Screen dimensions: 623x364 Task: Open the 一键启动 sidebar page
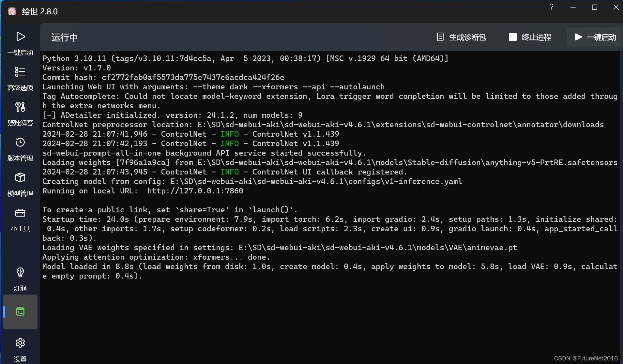20,43
